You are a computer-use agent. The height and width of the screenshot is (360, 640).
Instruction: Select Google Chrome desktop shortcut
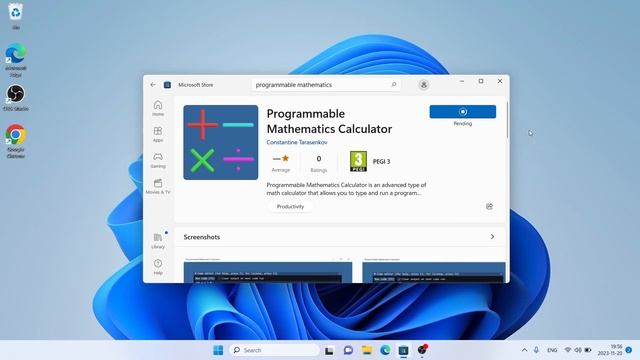[16, 141]
